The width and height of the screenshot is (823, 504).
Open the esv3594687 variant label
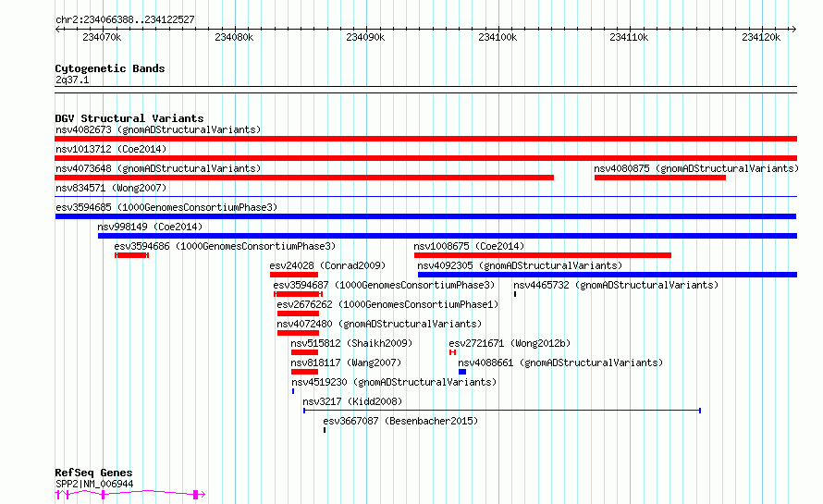point(384,285)
